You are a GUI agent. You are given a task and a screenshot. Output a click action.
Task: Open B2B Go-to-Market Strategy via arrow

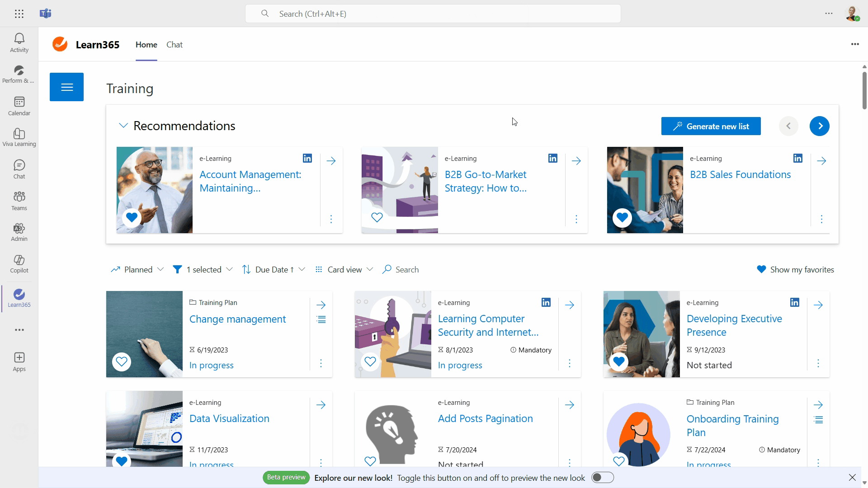pos(576,161)
